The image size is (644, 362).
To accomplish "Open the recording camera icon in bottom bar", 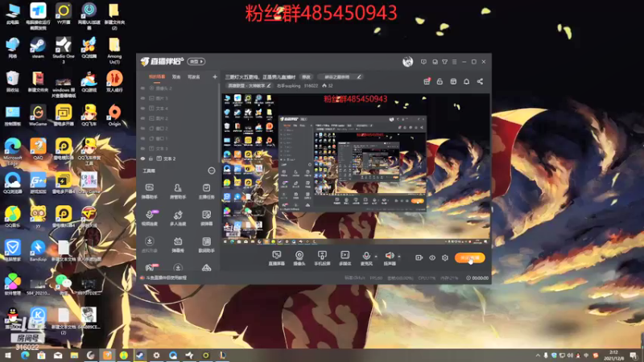I will (x=419, y=257).
